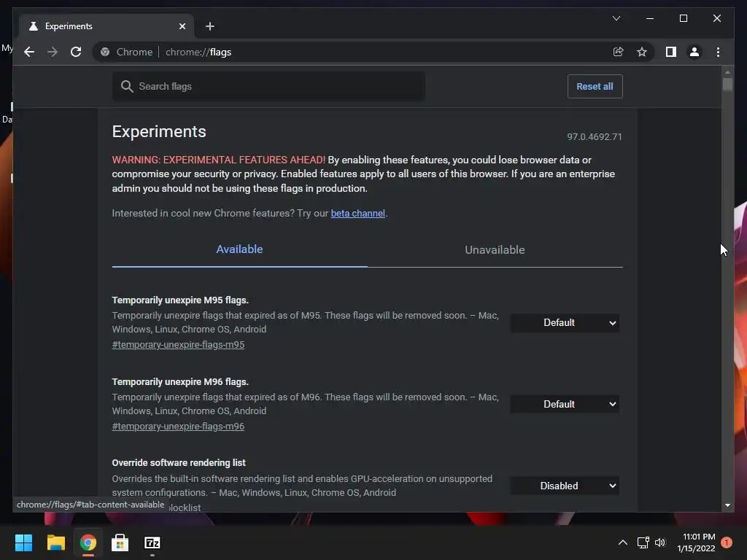Open the network tray icon
This screenshot has height=560, width=747.
click(x=643, y=542)
